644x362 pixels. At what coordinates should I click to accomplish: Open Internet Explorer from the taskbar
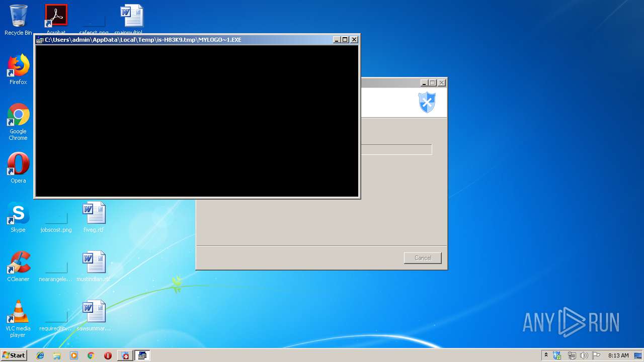point(40,355)
